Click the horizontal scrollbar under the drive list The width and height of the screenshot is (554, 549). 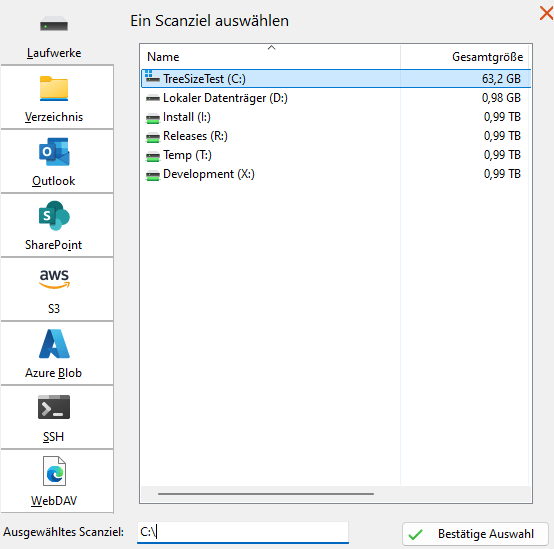coord(266,494)
